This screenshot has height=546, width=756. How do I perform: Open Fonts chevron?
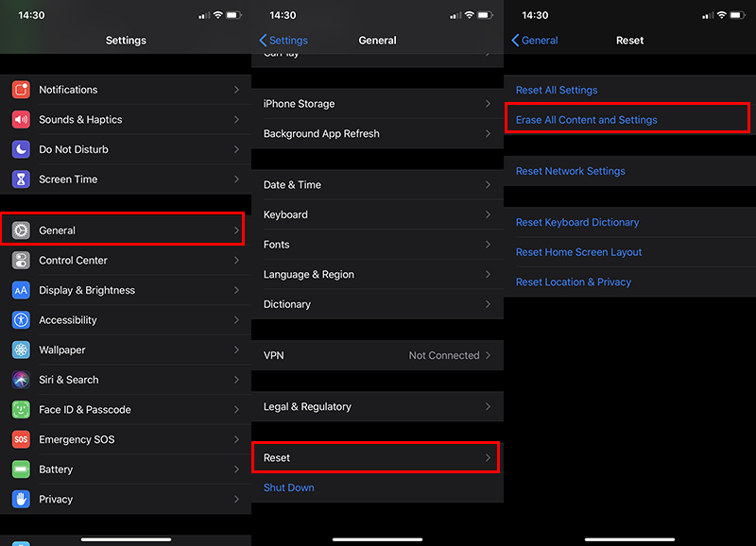[x=488, y=245]
